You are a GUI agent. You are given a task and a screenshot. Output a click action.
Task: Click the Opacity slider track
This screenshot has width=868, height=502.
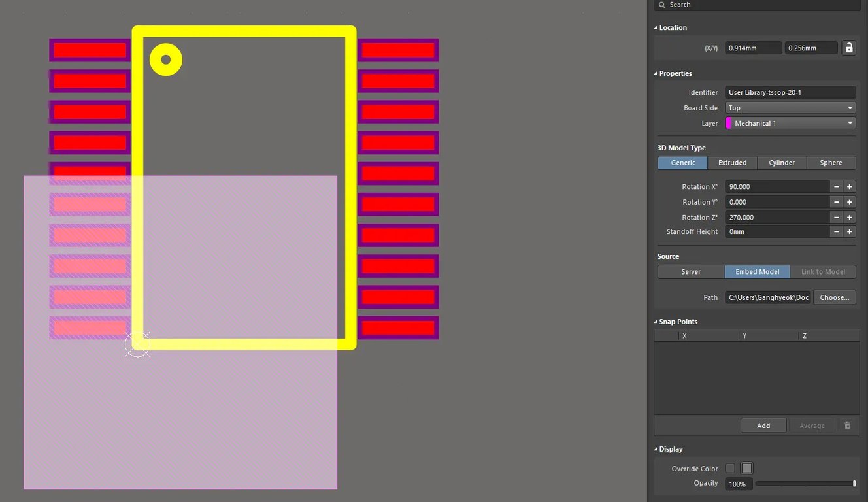tap(805, 484)
